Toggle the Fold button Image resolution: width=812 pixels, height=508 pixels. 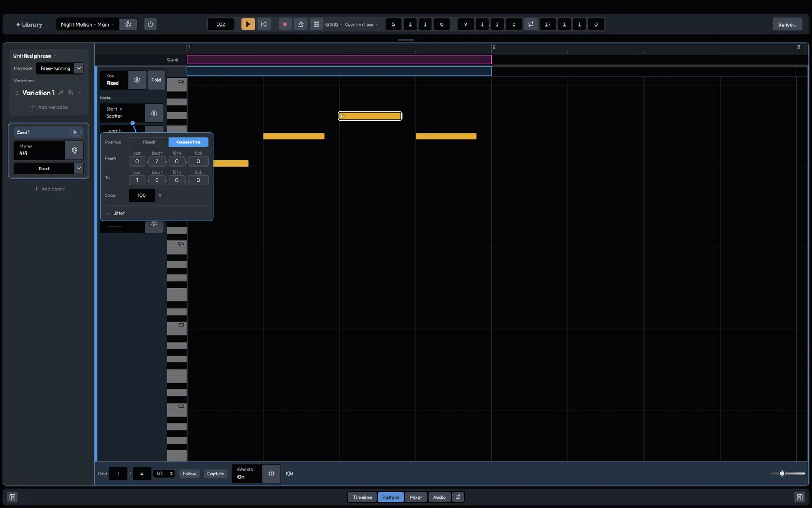(x=156, y=80)
